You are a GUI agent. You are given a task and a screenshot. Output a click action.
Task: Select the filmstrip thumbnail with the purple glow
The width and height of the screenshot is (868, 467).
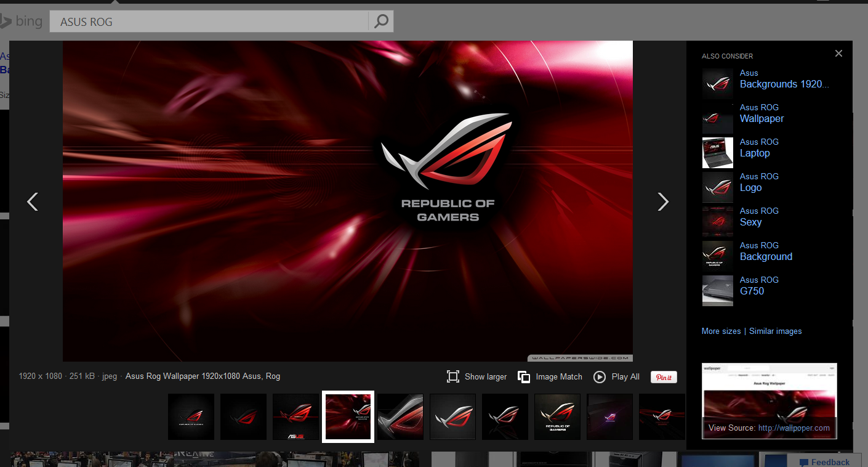pyautogui.click(x=610, y=416)
